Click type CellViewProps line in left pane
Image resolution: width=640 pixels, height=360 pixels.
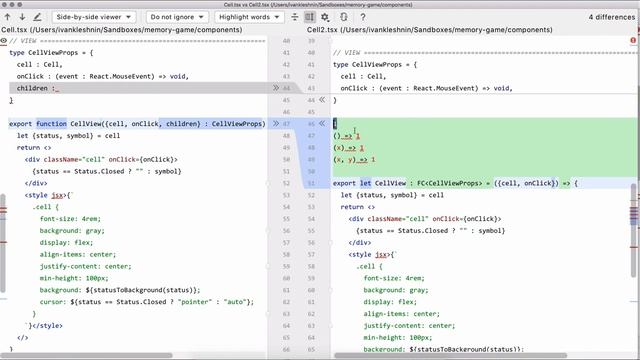pyautogui.click(x=51, y=53)
